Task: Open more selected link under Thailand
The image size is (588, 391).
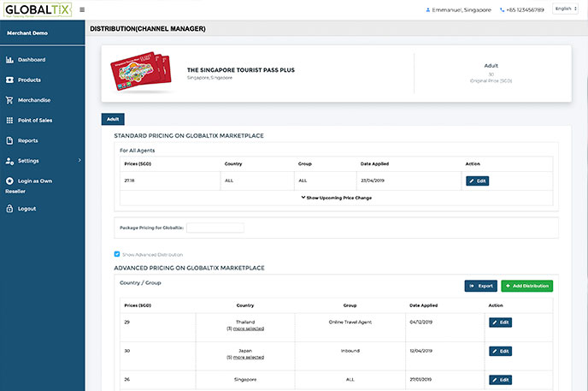Action: coord(248,329)
